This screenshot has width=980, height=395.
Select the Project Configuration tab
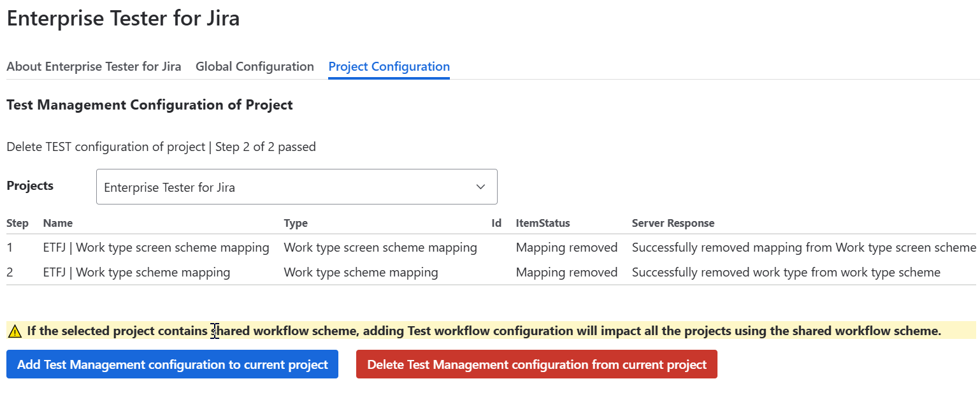(x=389, y=66)
